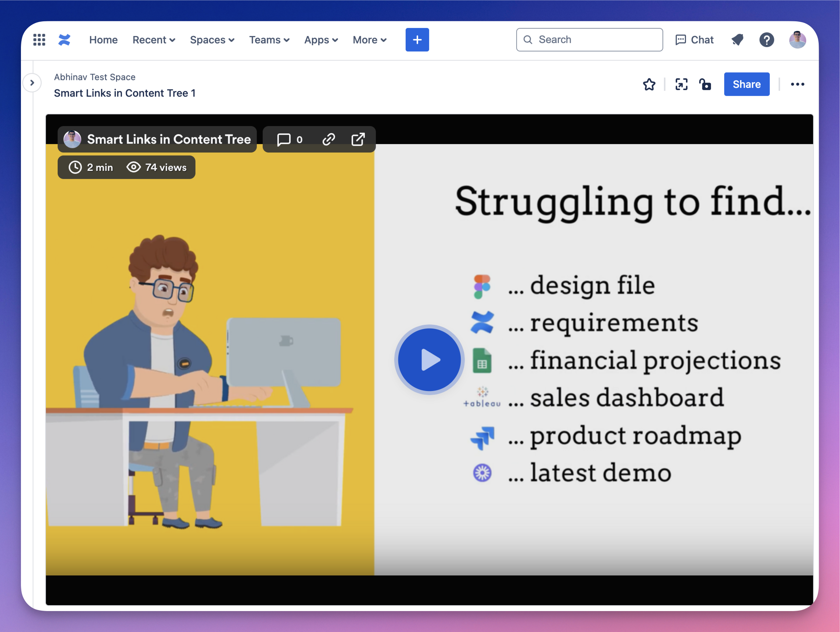Open the video in a new tab
The image size is (840, 632).
(x=358, y=139)
